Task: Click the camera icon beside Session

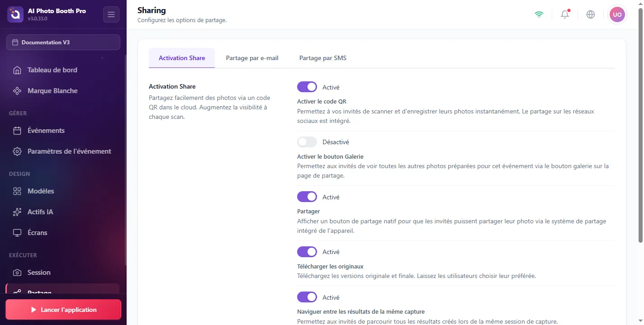Action: pyautogui.click(x=17, y=273)
